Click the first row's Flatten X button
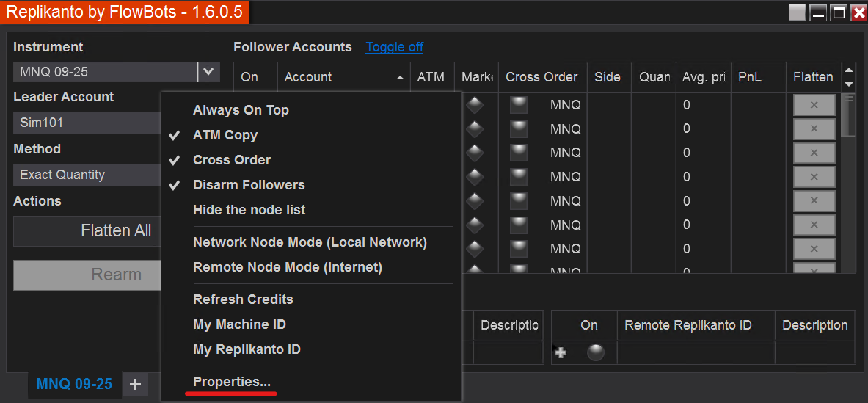This screenshot has height=403, width=868. pyautogui.click(x=814, y=105)
